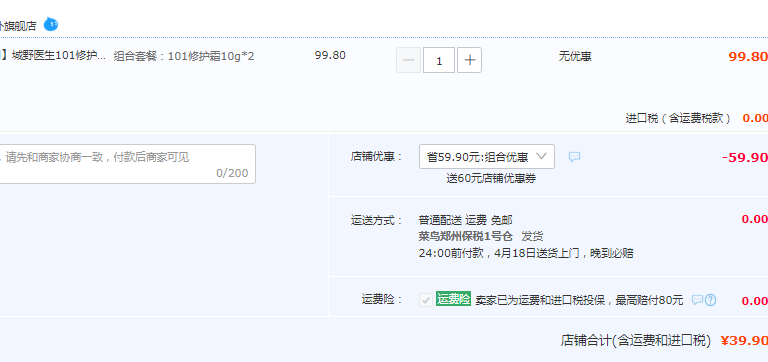Open the 店铺优惠 discount dropdown
Viewport: 768px width, 362px height.
point(487,157)
